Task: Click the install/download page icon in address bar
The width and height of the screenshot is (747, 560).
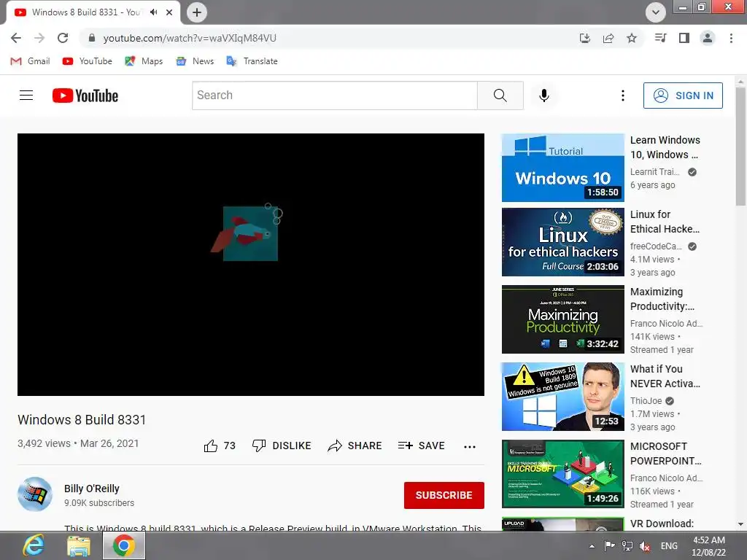Action: [x=585, y=38]
